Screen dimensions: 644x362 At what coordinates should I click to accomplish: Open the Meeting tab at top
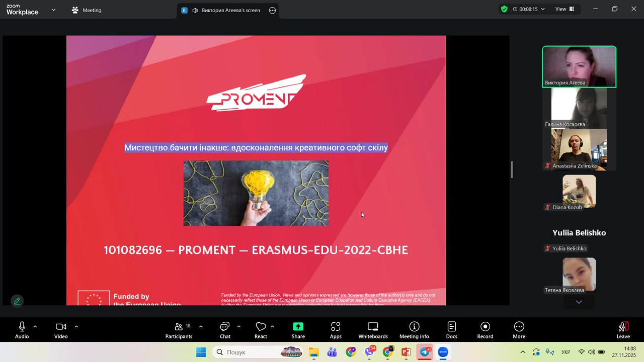point(87,10)
